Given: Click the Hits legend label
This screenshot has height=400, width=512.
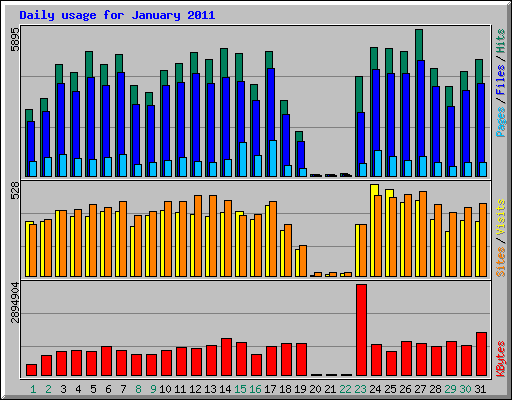Looking at the screenshot, I should point(501,41).
